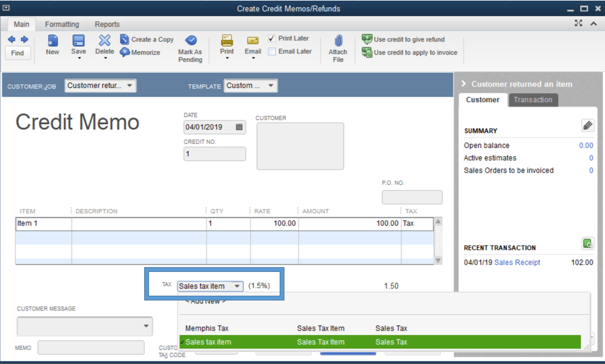
Task: Click the Summary edit pencil icon
Action: [x=587, y=125]
